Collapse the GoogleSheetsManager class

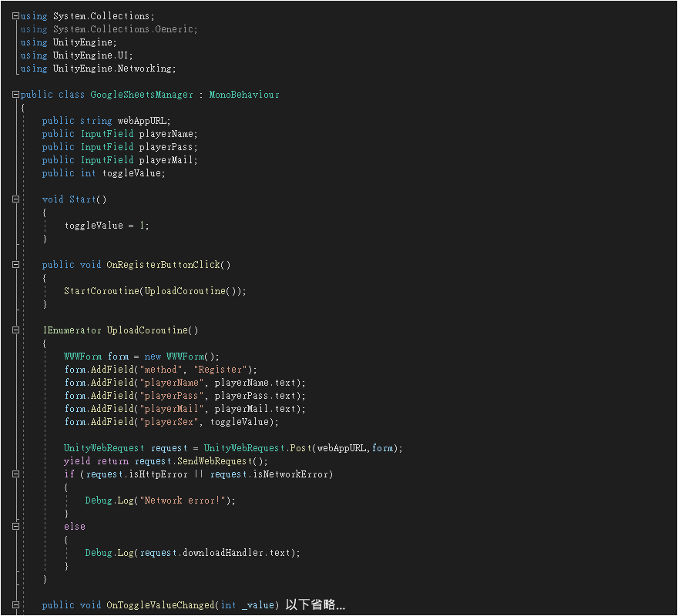point(15,95)
